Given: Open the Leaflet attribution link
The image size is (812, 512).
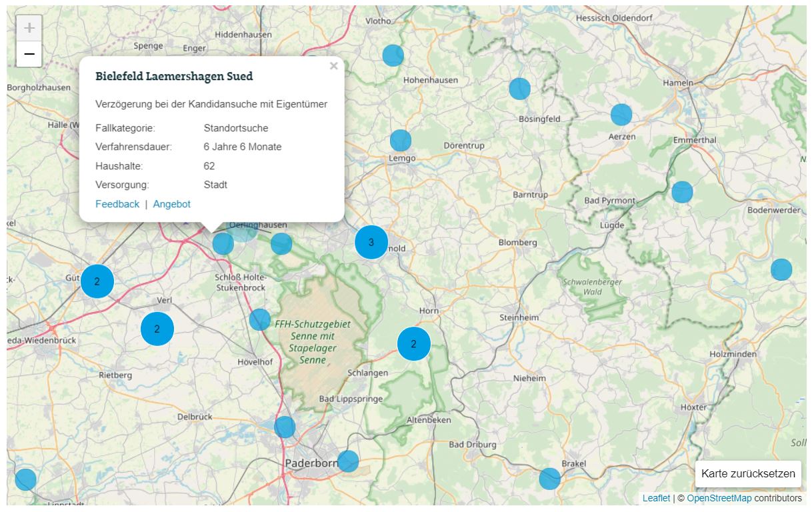Looking at the screenshot, I should coord(656,498).
